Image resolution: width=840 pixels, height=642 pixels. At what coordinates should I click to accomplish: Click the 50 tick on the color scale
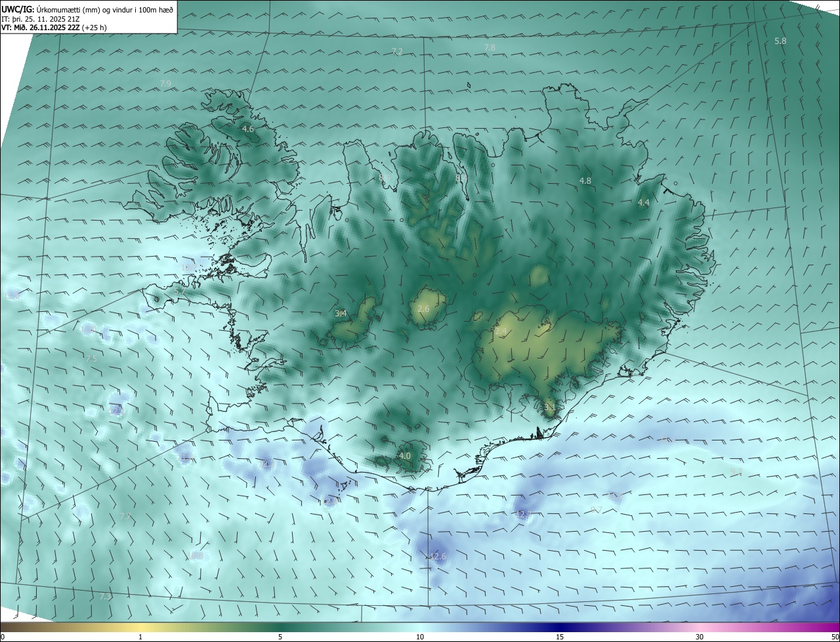(x=835, y=637)
